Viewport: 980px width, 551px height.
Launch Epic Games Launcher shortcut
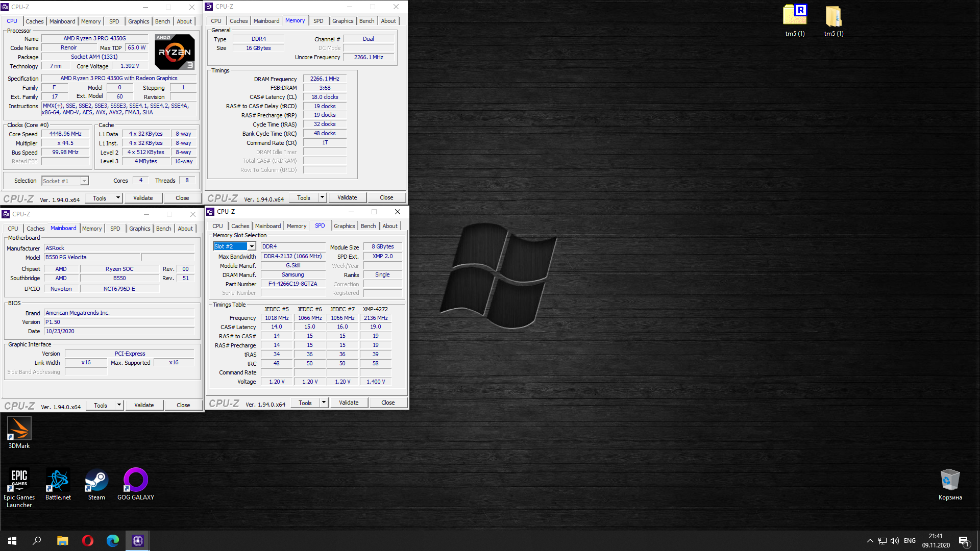click(x=19, y=488)
